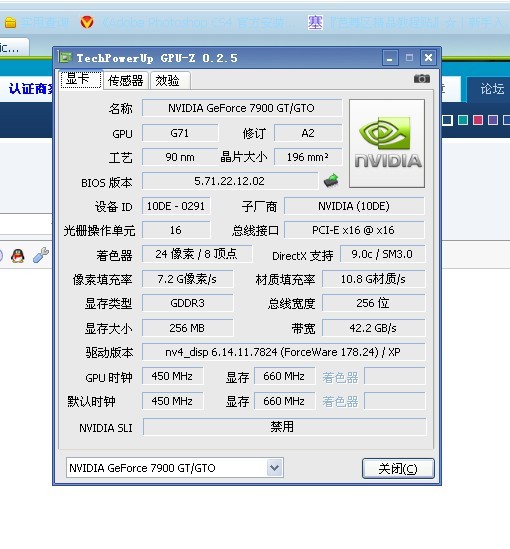Screen dimensions: 510x549
Task: Click the purple 塞 bookmark icon
Action: [315, 23]
